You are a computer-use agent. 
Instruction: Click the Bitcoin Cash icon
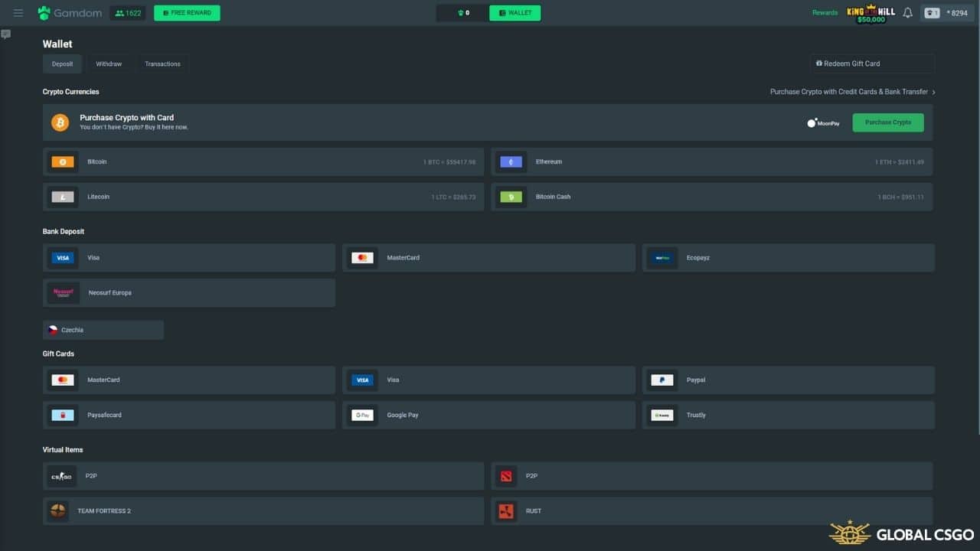pyautogui.click(x=511, y=197)
